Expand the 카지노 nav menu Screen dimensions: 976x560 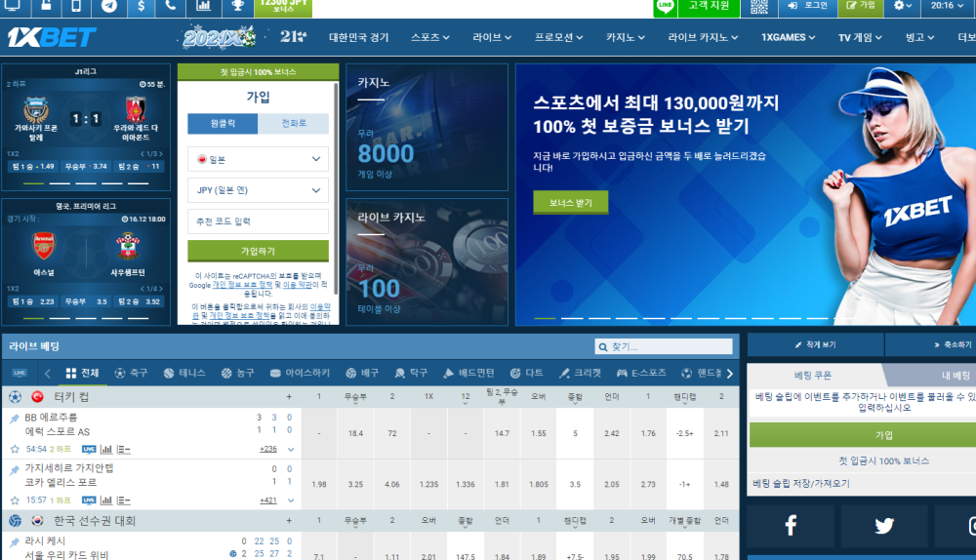tap(625, 37)
